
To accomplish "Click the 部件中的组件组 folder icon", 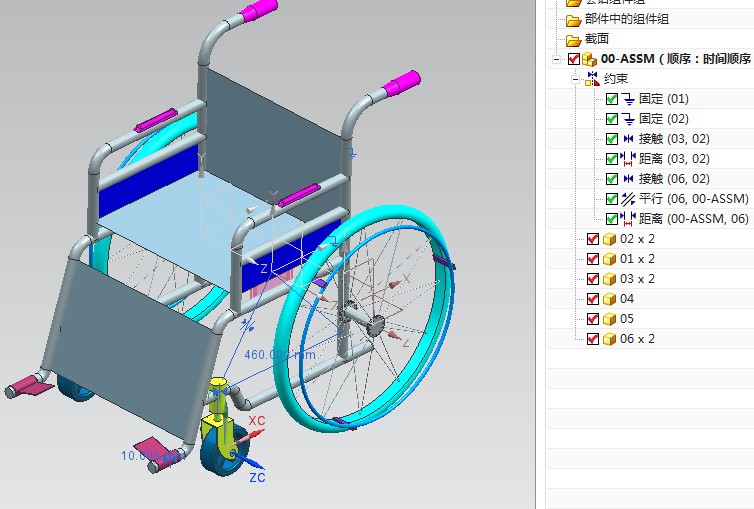I will tap(573, 20).
